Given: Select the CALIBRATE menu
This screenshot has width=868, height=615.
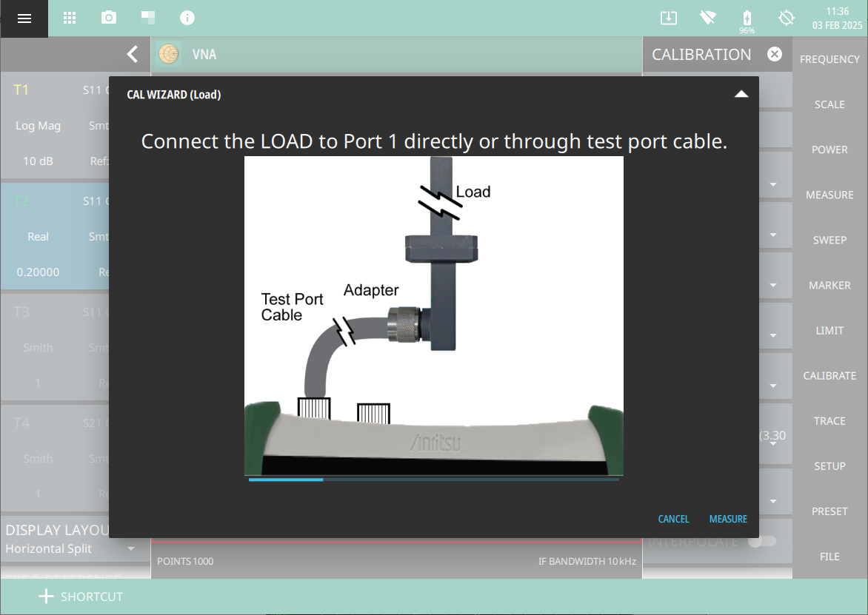Looking at the screenshot, I should [x=829, y=375].
